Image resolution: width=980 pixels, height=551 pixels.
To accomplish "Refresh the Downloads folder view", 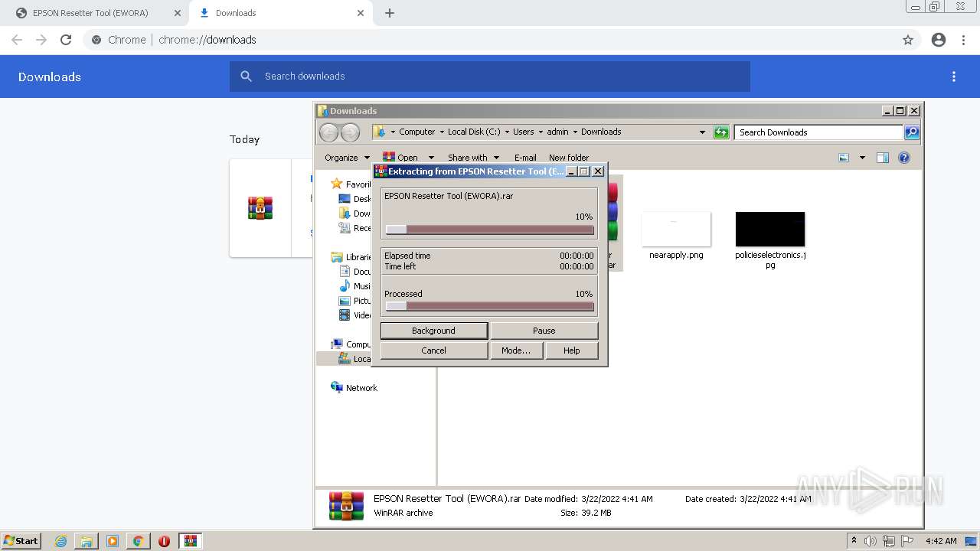I will (x=721, y=132).
